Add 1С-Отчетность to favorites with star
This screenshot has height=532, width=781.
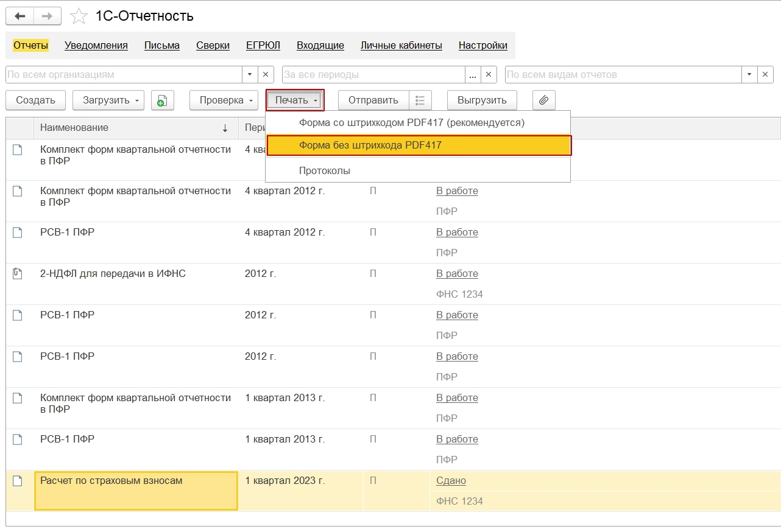[x=79, y=16]
